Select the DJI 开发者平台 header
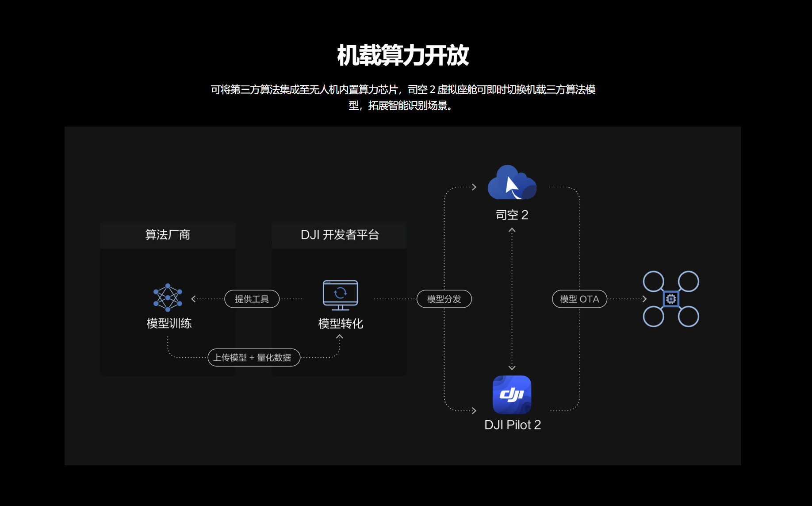Viewport: 812px width, 506px height. 340,235
